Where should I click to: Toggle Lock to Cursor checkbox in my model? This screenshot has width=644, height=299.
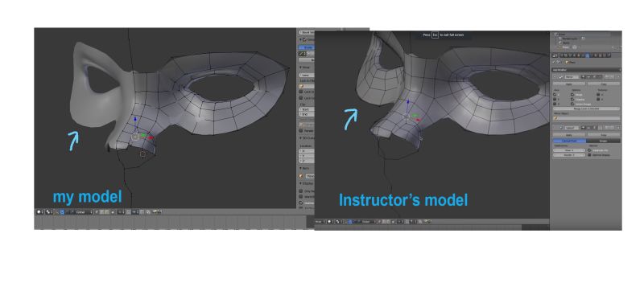pos(300,91)
